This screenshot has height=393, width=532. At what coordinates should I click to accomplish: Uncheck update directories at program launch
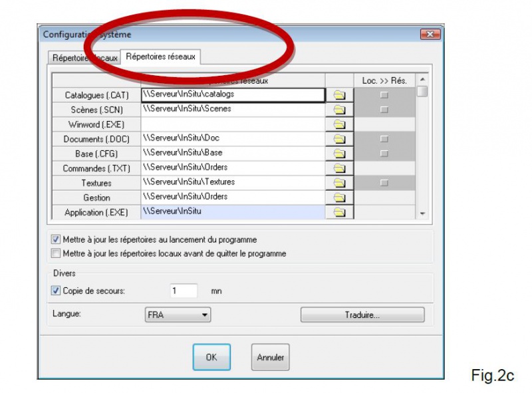[x=56, y=239]
